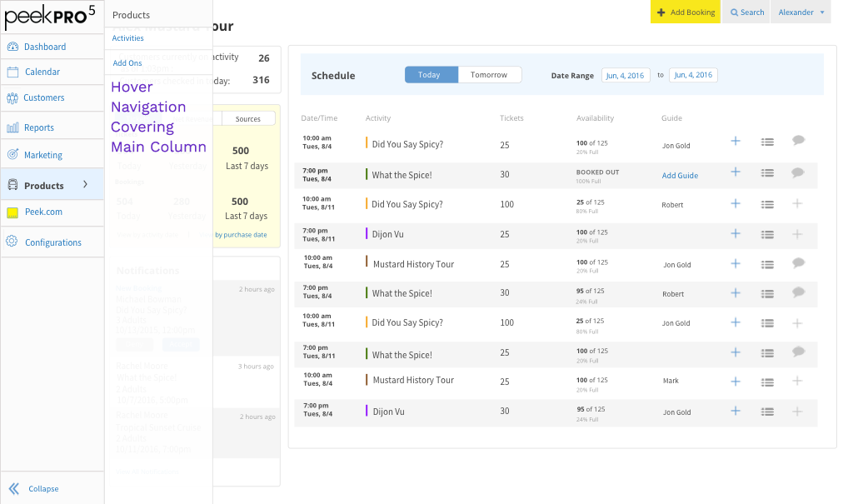This screenshot has height=504, width=853.
Task: Click the BOOKED OUT availability label
Action: [597, 172]
